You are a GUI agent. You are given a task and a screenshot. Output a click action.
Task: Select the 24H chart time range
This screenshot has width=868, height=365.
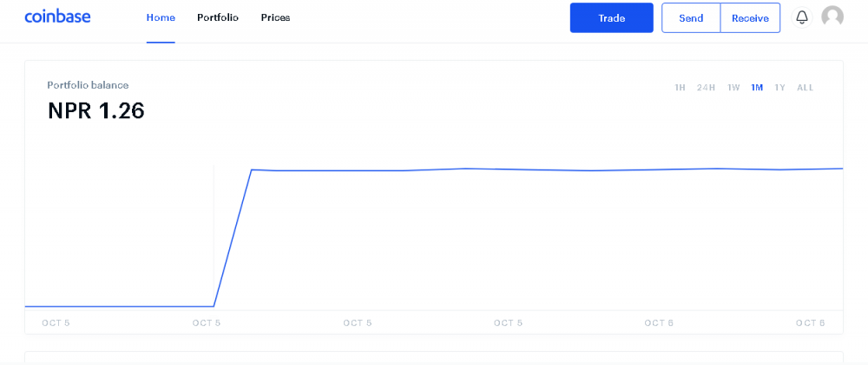coord(706,88)
